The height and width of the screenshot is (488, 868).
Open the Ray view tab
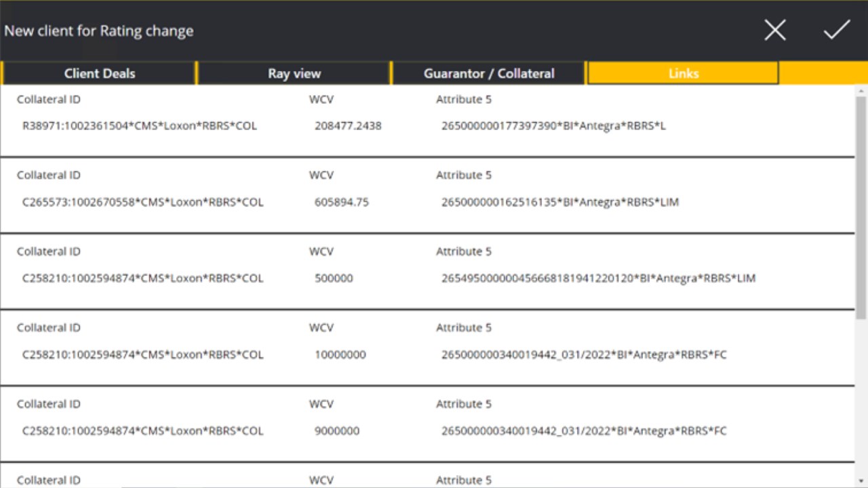294,73
